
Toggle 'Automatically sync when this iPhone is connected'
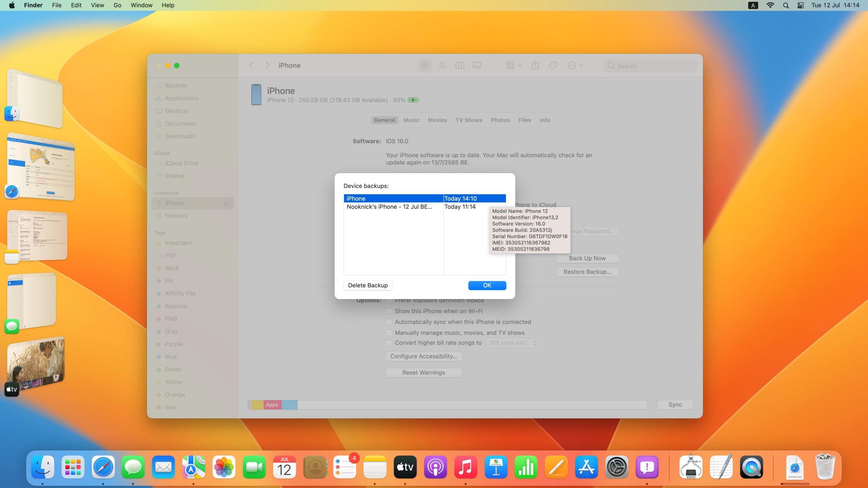coord(389,322)
